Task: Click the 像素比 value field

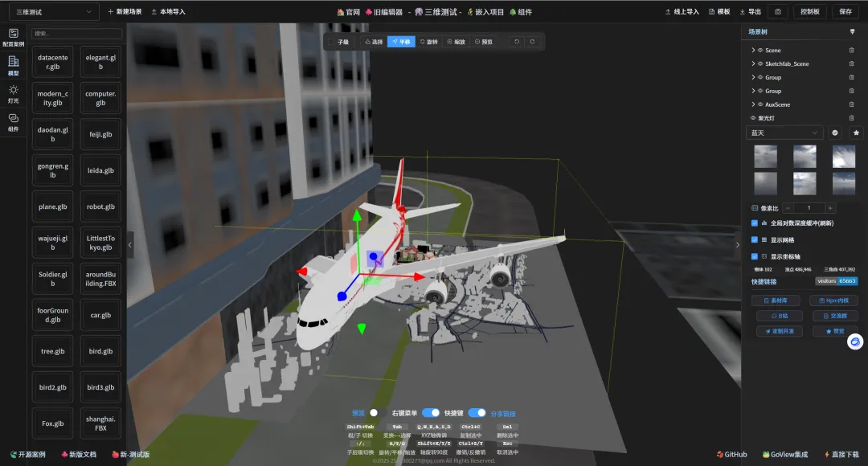Action: [x=809, y=208]
